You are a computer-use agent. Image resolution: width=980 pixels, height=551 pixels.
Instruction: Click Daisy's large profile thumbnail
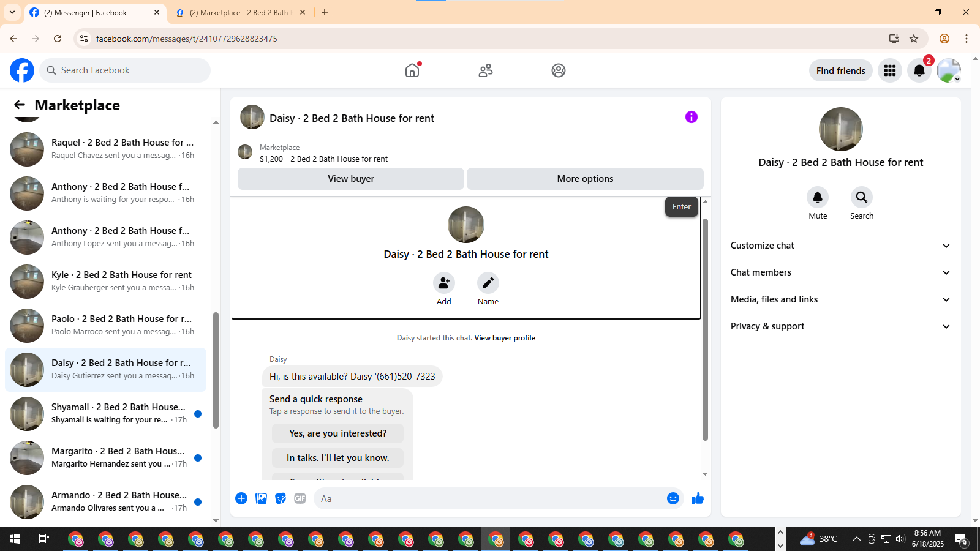(x=841, y=129)
